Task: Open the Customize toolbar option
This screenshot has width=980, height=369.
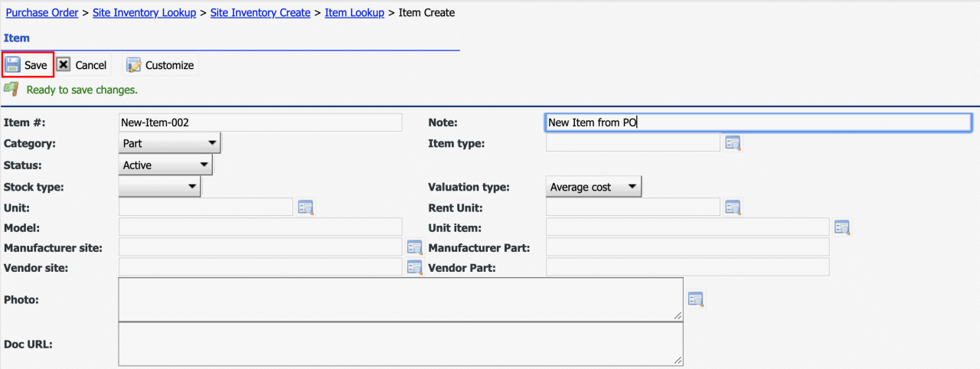Action: [160, 65]
